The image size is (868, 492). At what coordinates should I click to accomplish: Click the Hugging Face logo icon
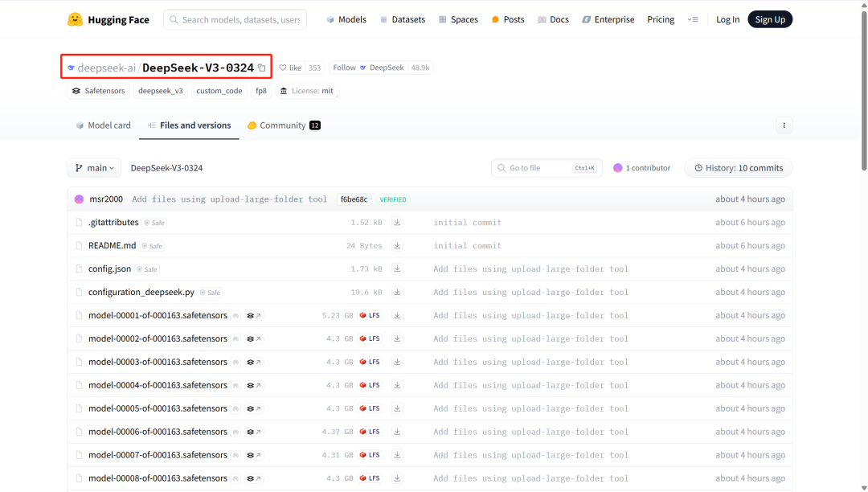coord(76,19)
